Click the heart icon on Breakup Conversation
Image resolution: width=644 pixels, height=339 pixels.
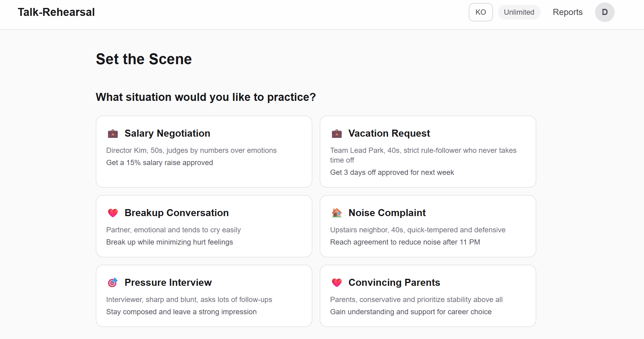click(x=113, y=213)
